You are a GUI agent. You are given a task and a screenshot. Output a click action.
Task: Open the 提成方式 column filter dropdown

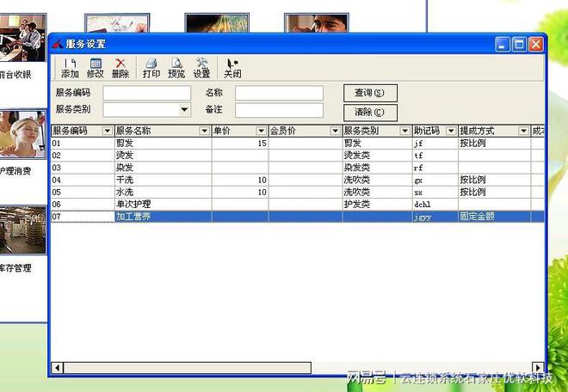(x=523, y=132)
